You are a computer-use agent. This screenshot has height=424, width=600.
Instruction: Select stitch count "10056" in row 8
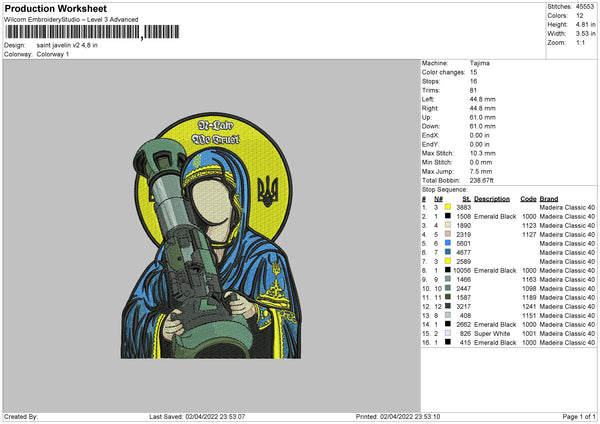click(x=462, y=271)
